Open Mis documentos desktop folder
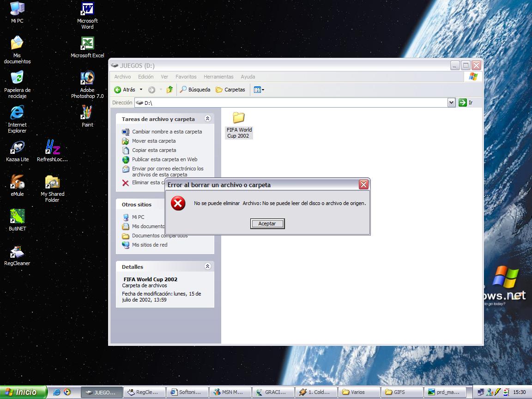532x399 pixels. point(17,50)
